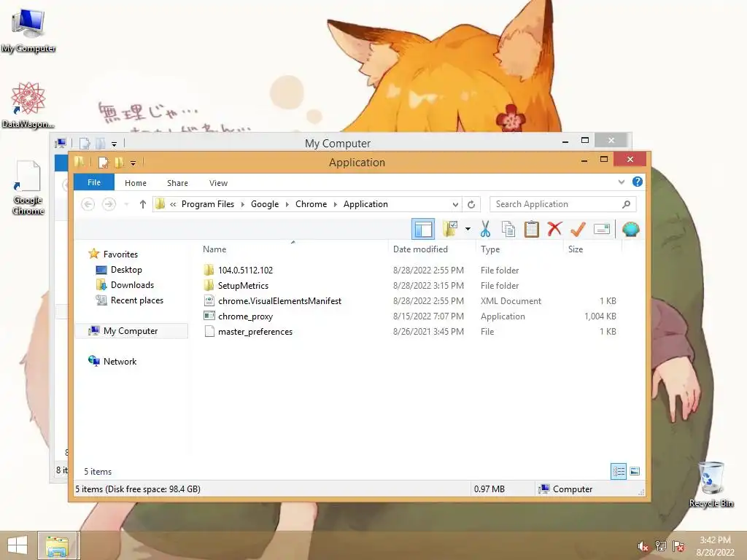The image size is (747, 560).
Task: Click the Copy toolbar icon
Action: coord(508,229)
